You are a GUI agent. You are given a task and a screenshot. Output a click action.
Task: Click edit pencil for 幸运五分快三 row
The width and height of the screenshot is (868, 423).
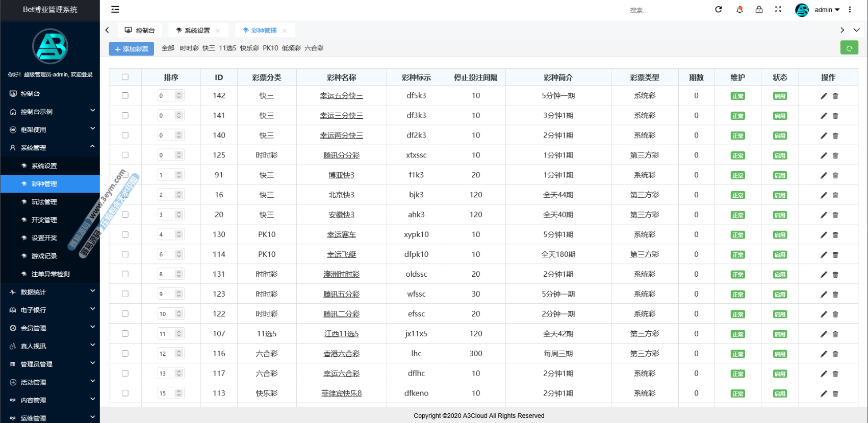click(x=823, y=96)
